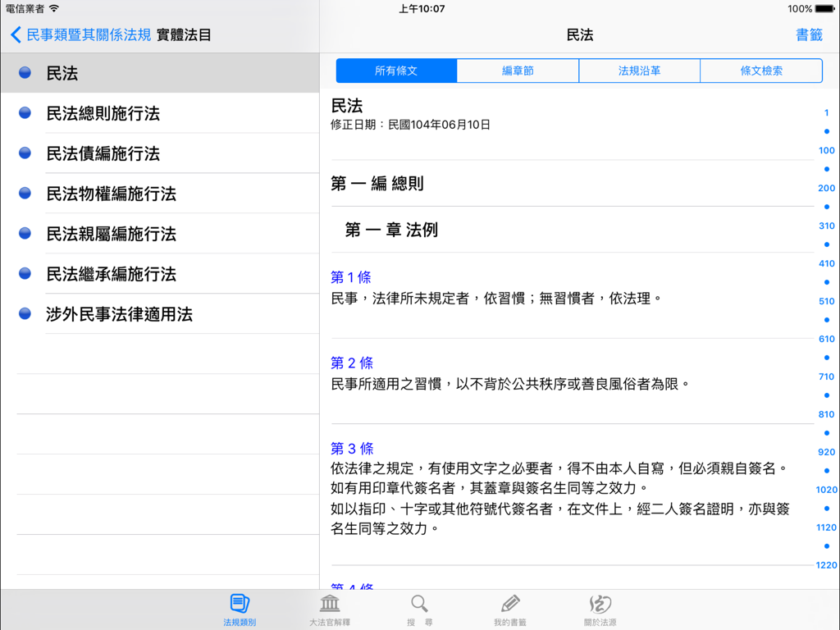Tap the battery indicator in the status bar

[823, 9]
